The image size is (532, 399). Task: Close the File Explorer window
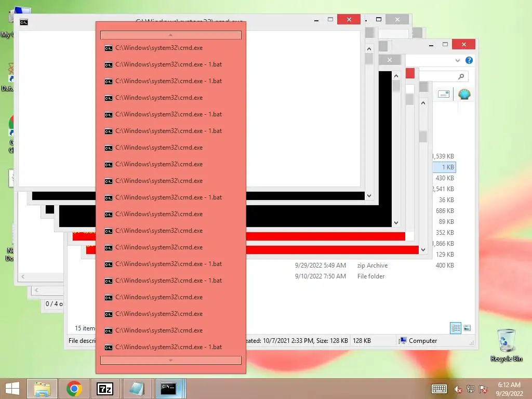pyautogui.click(x=463, y=45)
